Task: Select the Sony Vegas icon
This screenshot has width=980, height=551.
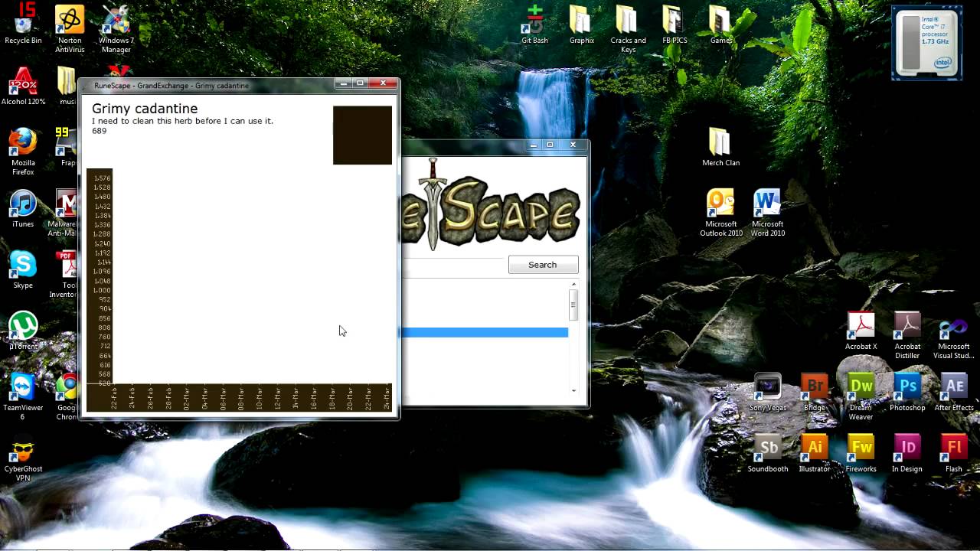Action: 767,392
